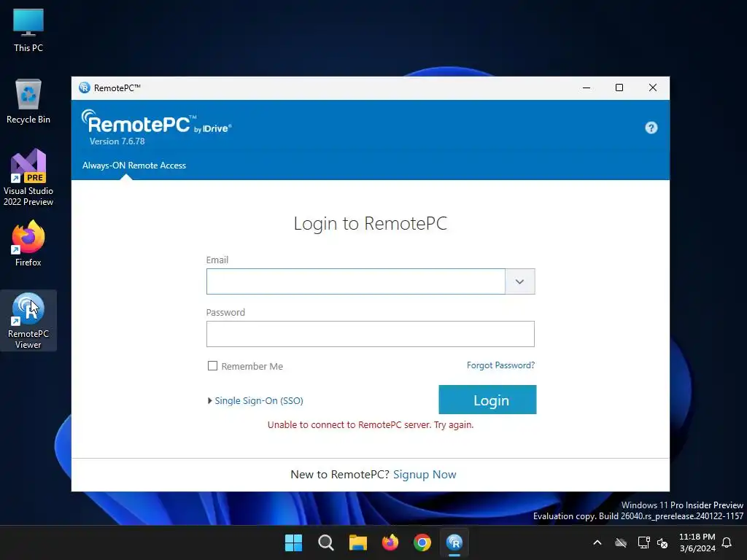
Task: Open This PC desktop icon
Action: pos(28,31)
